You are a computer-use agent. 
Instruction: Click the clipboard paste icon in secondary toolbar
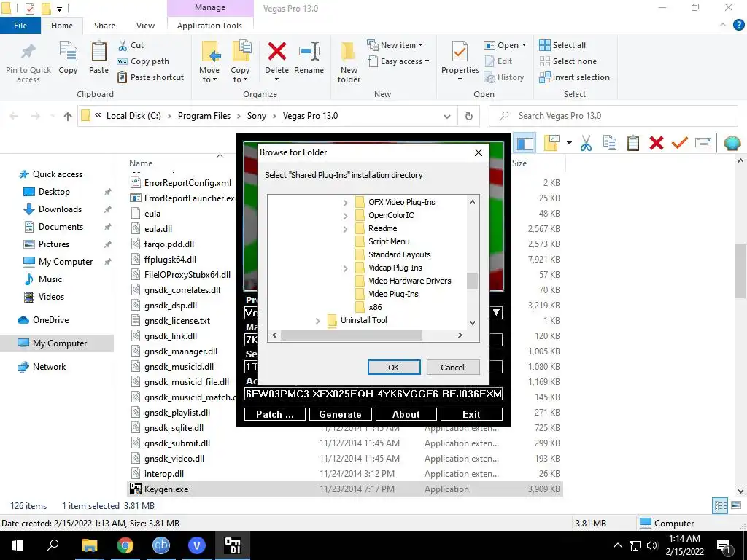pos(632,143)
